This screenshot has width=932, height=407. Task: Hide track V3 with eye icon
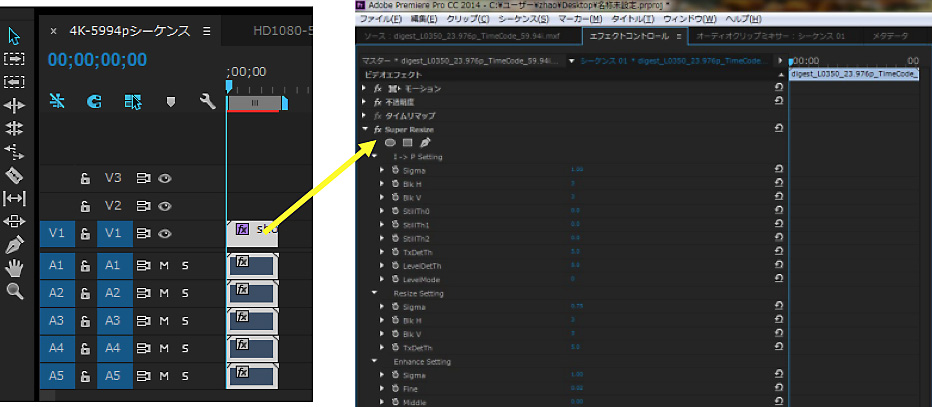[165, 179]
